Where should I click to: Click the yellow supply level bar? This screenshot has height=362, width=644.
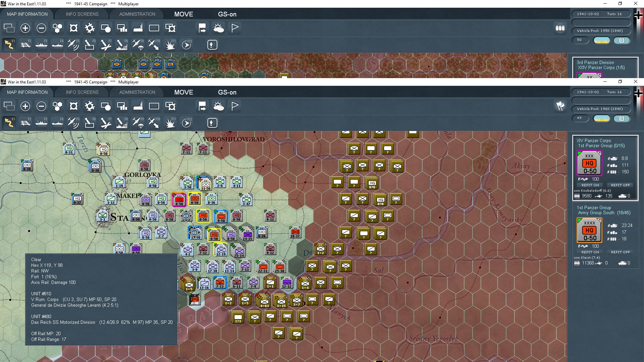[602, 118]
